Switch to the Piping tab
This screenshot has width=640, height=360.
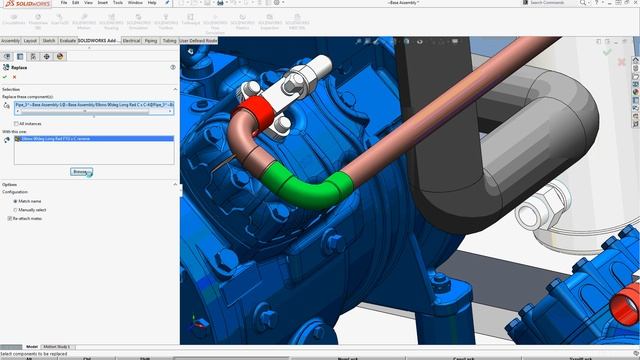(151, 41)
